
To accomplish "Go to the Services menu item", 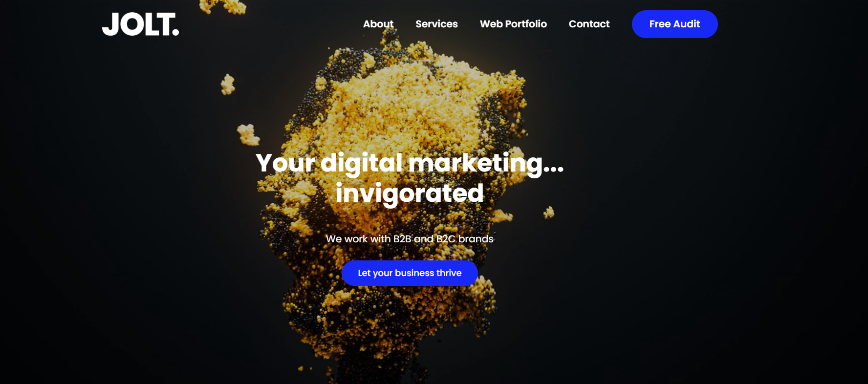I will [x=436, y=24].
